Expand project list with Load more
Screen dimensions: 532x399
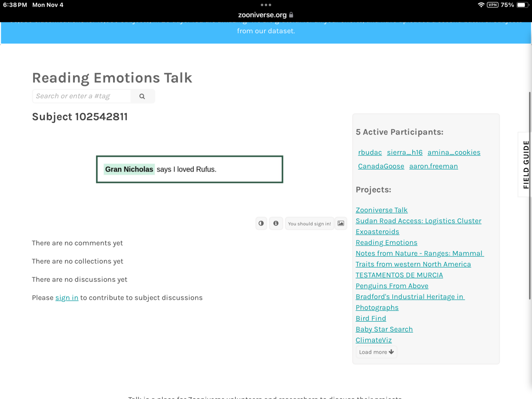[377, 352]
